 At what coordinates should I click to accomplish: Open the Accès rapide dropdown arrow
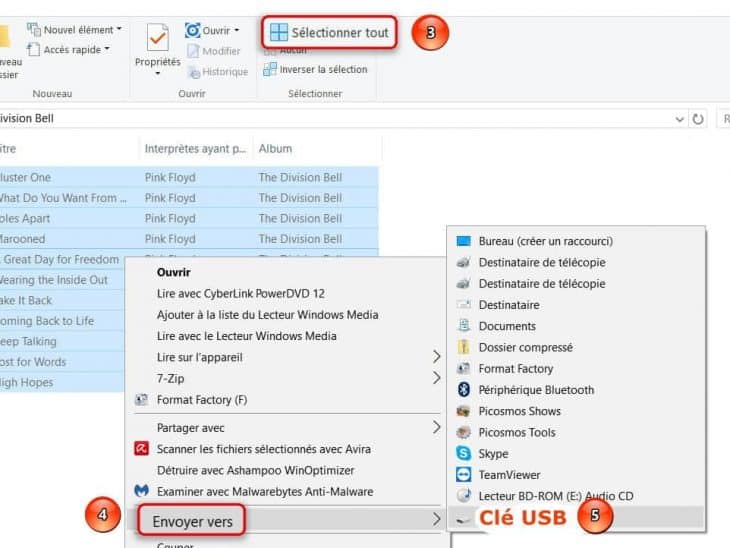(107, 49)
